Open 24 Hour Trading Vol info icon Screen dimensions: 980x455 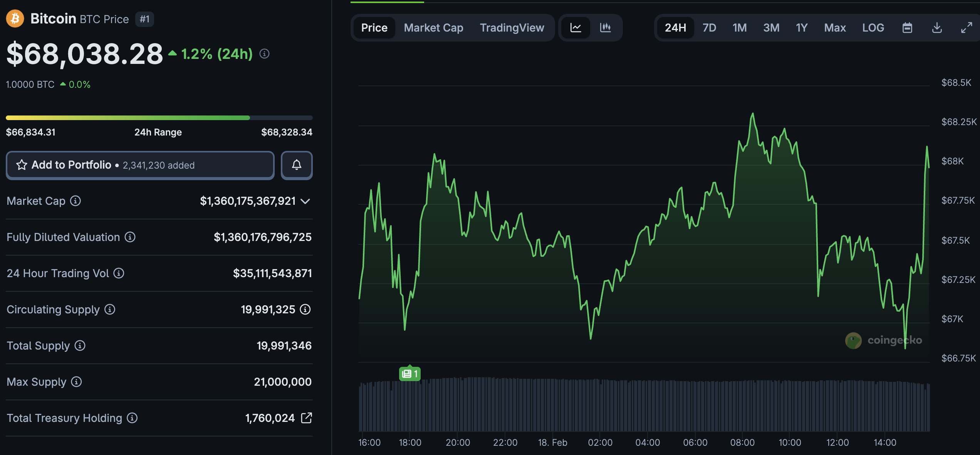click(x=119, y=273)
